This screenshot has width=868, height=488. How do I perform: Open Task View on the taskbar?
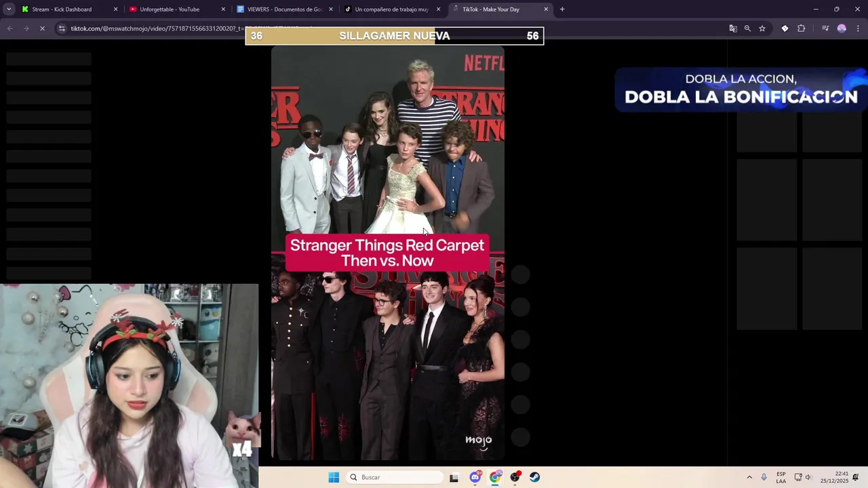[454, 477]
